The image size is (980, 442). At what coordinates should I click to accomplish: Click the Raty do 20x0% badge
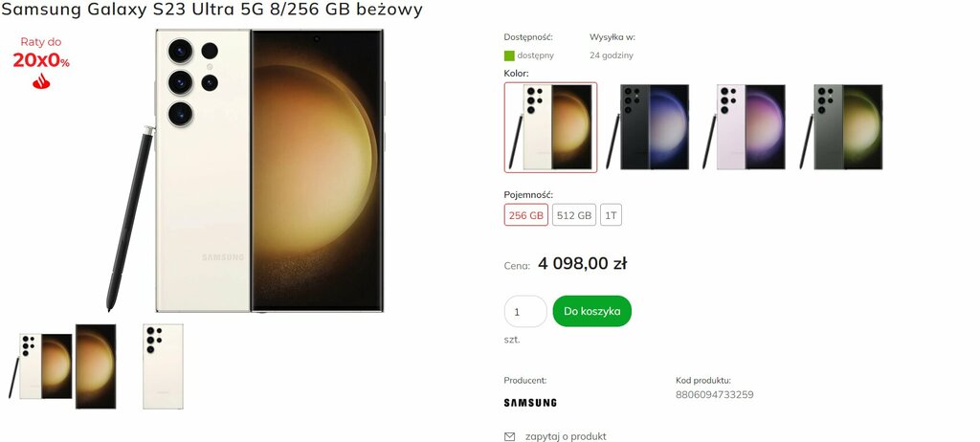(41, 62)
